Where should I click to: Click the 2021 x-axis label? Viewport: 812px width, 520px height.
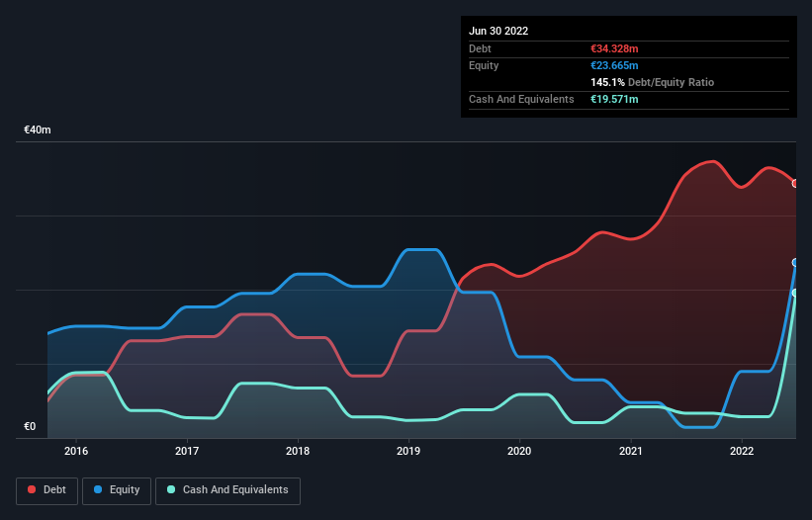coord(631,451)
